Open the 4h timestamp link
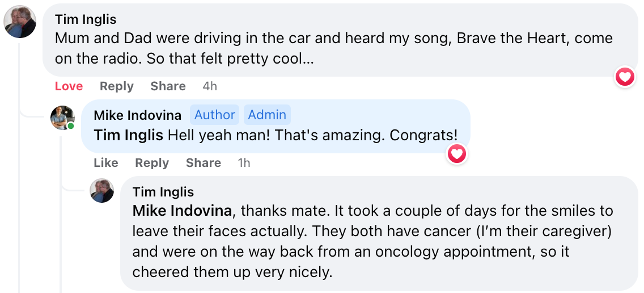 (210, 86)
